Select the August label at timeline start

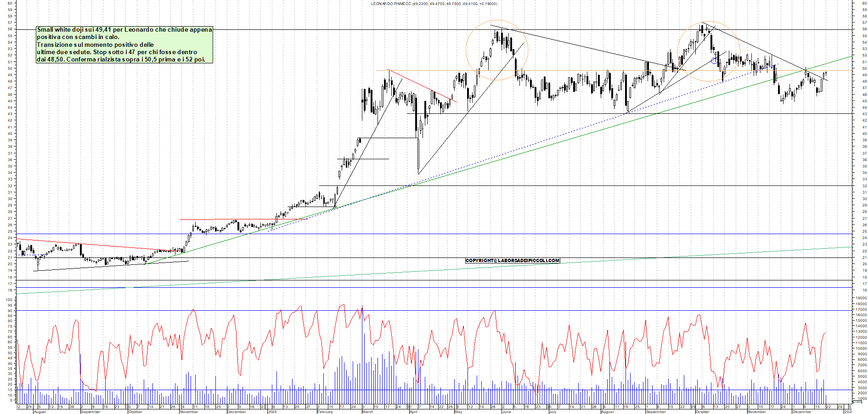coord(40,412)
